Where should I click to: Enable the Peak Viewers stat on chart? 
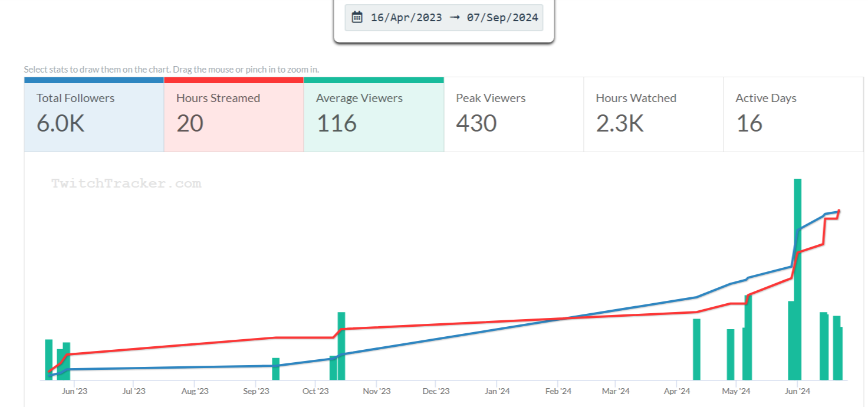(x=514, y=114)
